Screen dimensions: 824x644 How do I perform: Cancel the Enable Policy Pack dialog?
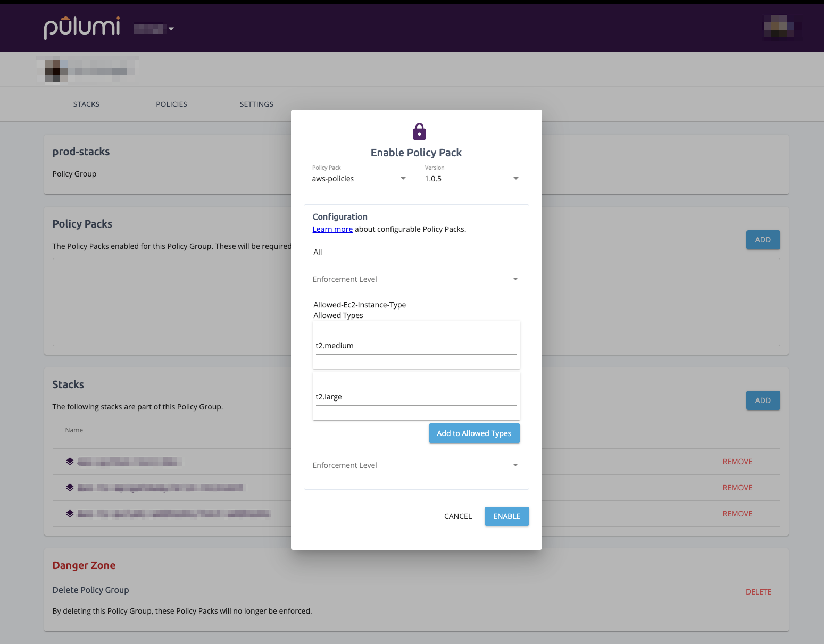click(x=457, y=516)
